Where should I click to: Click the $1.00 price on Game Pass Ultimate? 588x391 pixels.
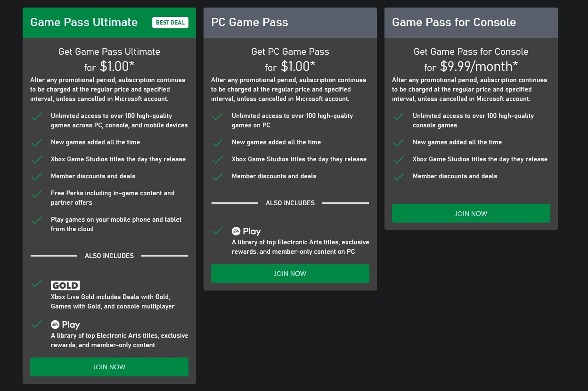tap(117, 67)
